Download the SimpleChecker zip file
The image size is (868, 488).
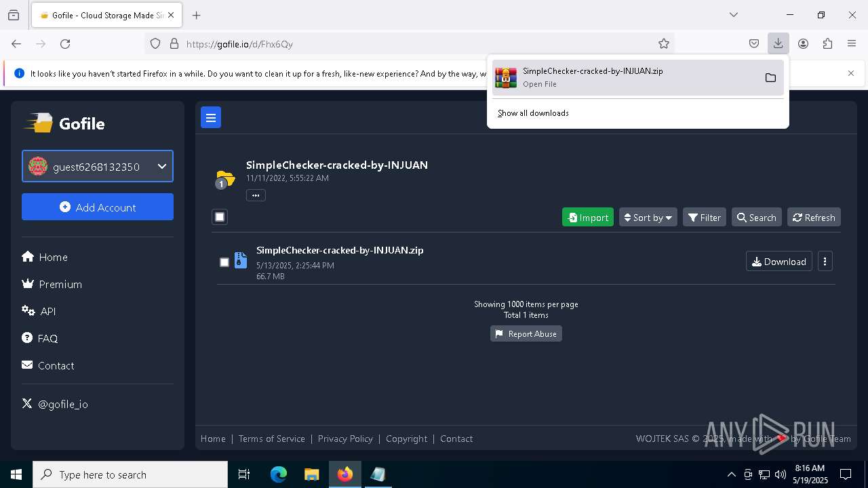779,262
